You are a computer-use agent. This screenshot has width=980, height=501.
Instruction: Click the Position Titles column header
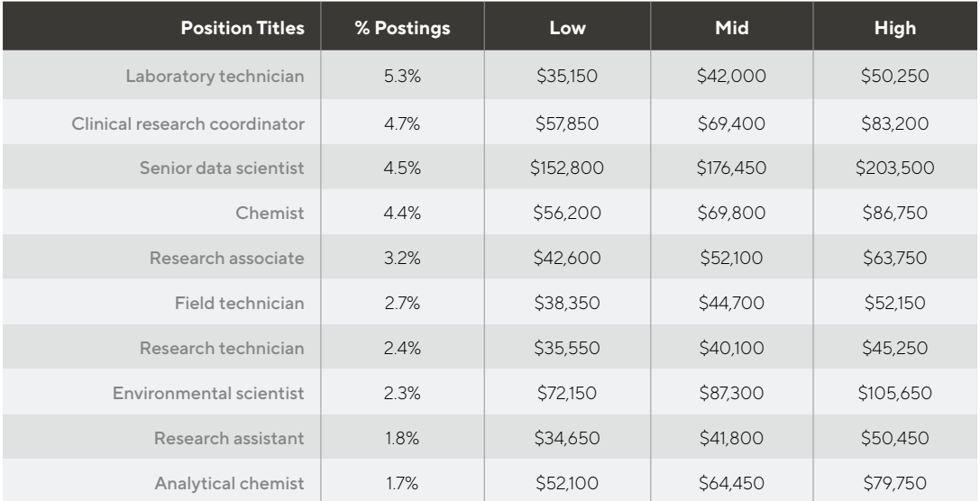click(243, 28)
